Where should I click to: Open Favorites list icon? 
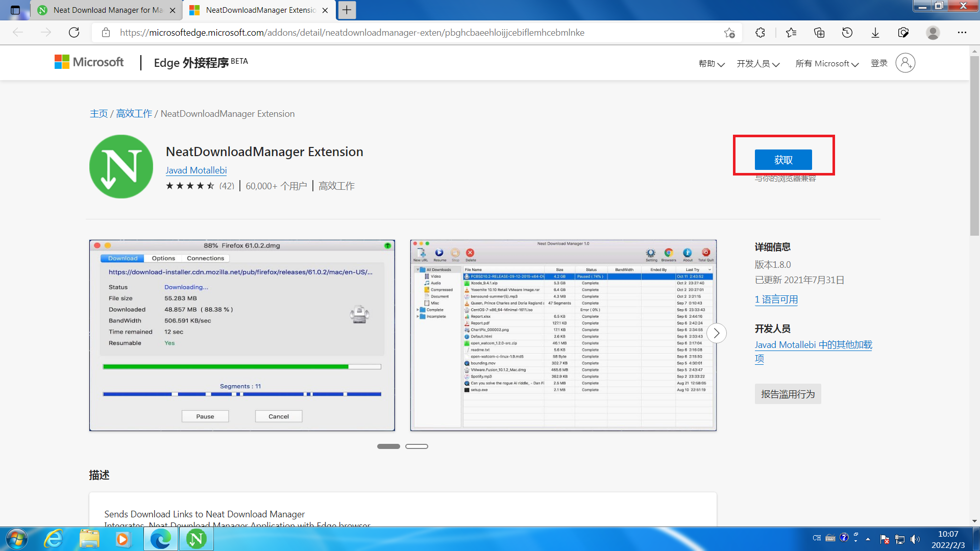pos(791,33)
